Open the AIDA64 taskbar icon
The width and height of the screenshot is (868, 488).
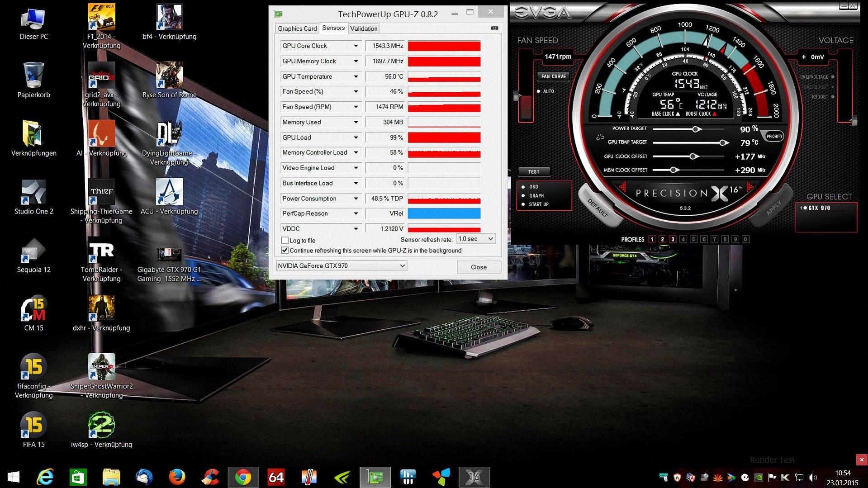coord(276,477)
